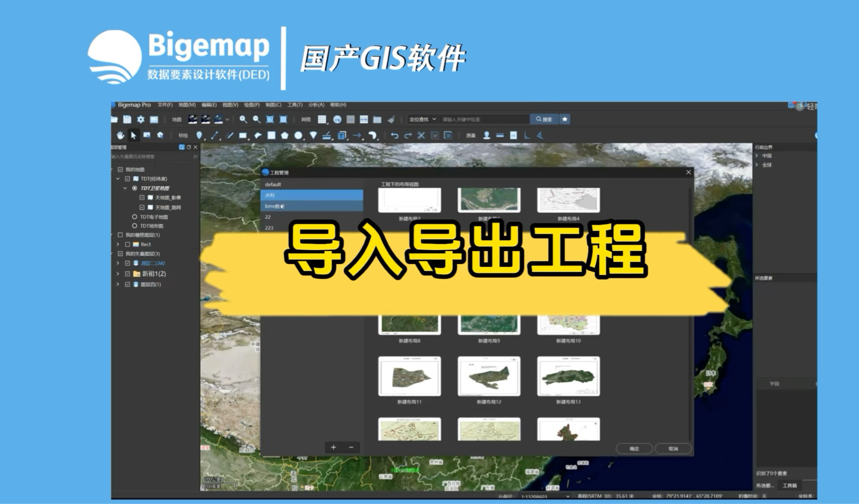The height and width of the screenshot is (504, 859).
Task: Collapse the TDT(经纬度) tree node
Action: click(x=118, y=179)
